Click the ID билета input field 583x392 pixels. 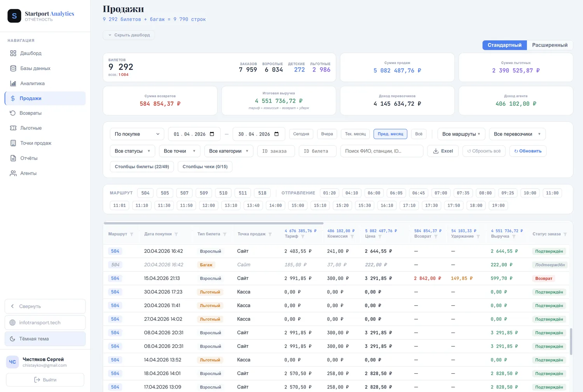click(318, 151)
